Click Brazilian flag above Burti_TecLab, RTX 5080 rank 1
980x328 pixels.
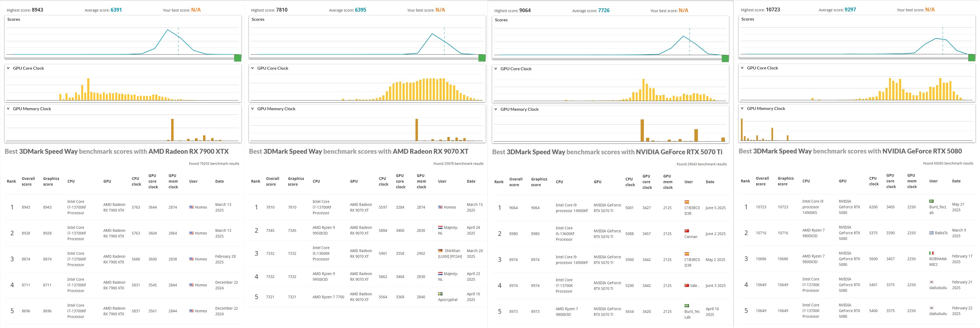click(x=931, y=201)
